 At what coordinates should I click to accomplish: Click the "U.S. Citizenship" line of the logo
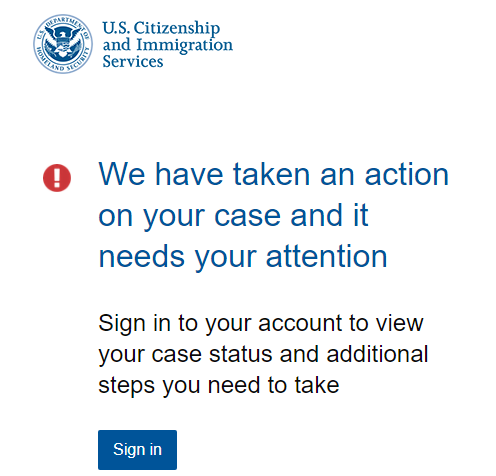[161, 28]
